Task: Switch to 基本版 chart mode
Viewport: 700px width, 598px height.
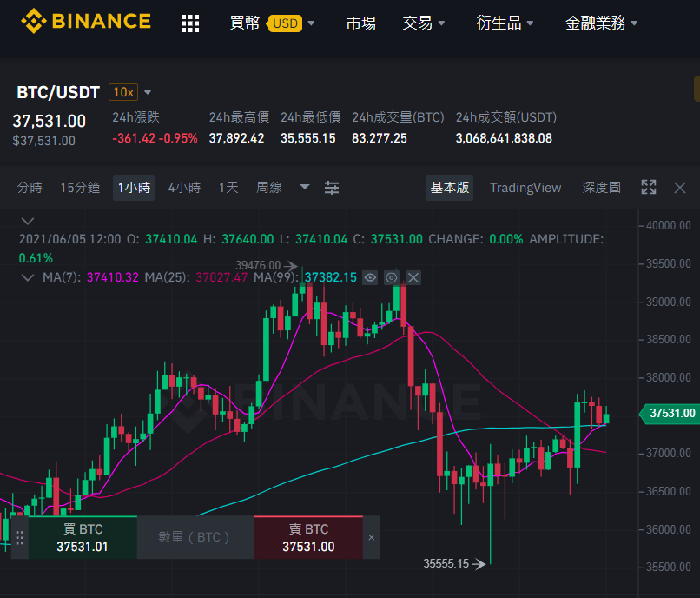Action: 449,187
